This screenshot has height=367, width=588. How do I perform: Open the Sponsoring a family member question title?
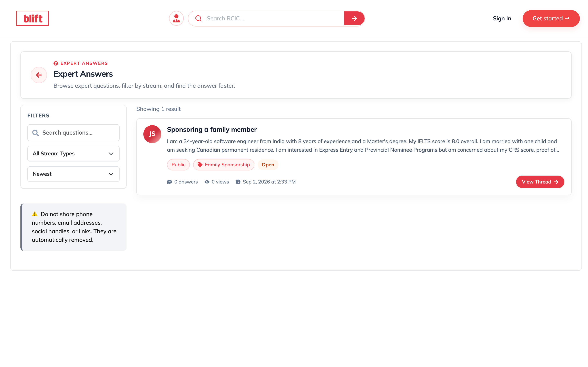pos(212,130)
